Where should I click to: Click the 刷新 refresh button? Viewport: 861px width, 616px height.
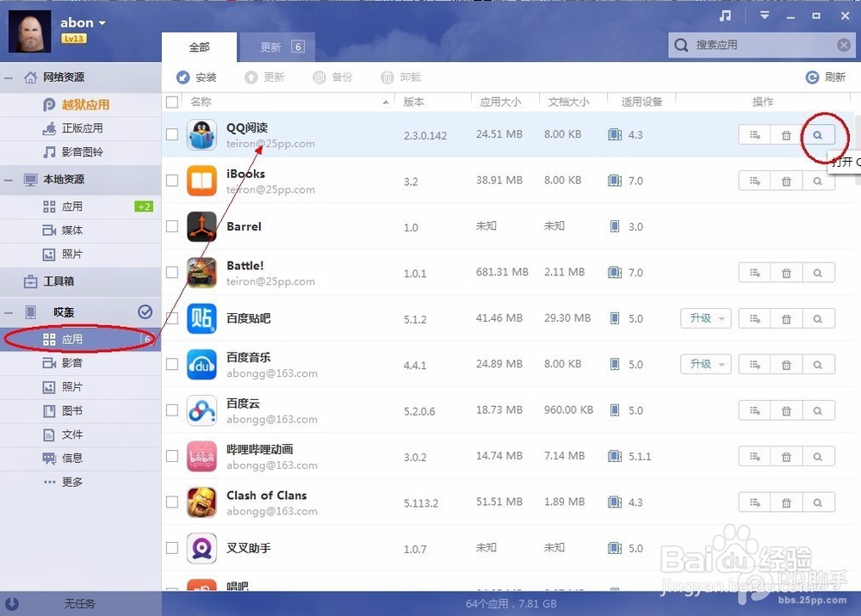click(x=826, y=77)
